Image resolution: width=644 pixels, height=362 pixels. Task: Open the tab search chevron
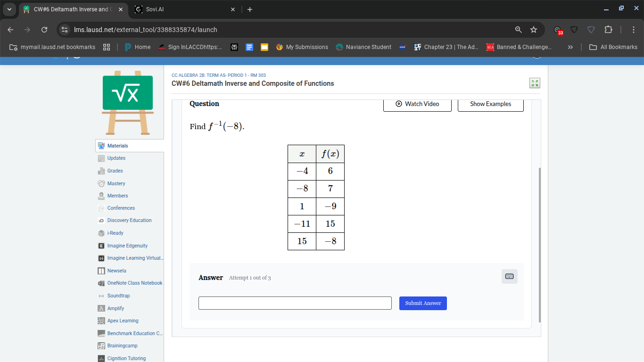(9, 9)
